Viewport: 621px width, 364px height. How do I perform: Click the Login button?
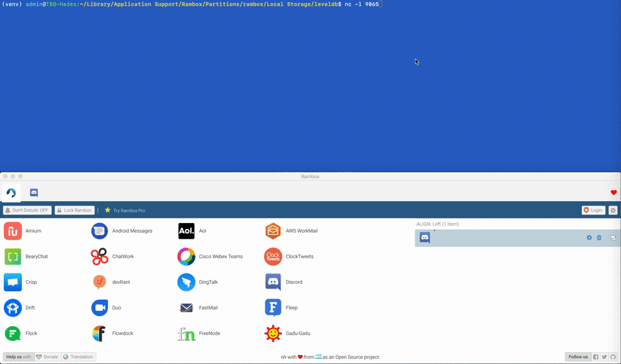(x=593, y=211)
